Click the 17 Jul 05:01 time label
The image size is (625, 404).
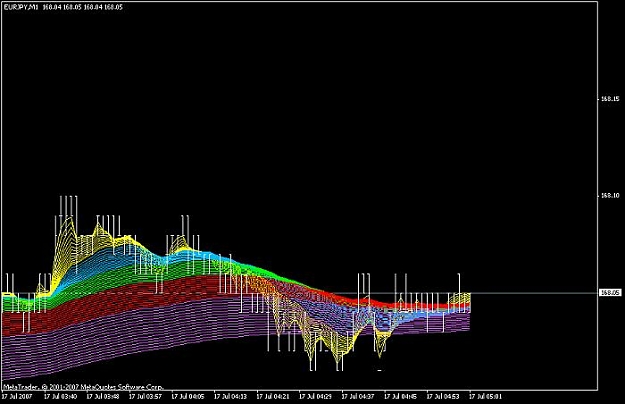(x=485, y=396)
